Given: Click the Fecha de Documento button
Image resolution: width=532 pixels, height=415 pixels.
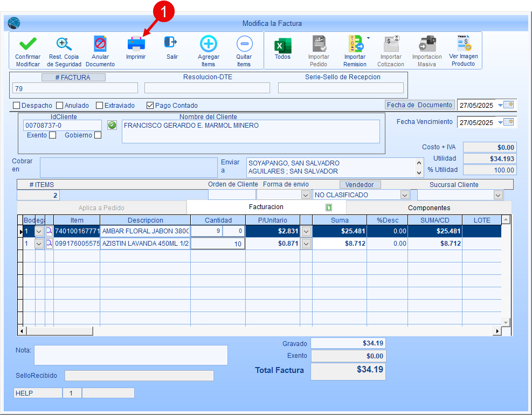Looking at the screenshot, I should coord(420,105).
